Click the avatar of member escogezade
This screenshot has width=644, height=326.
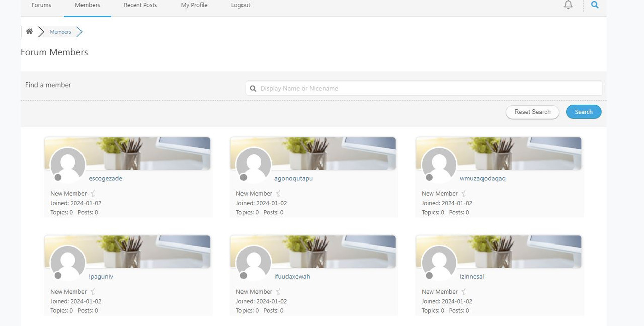coord(68,165)
